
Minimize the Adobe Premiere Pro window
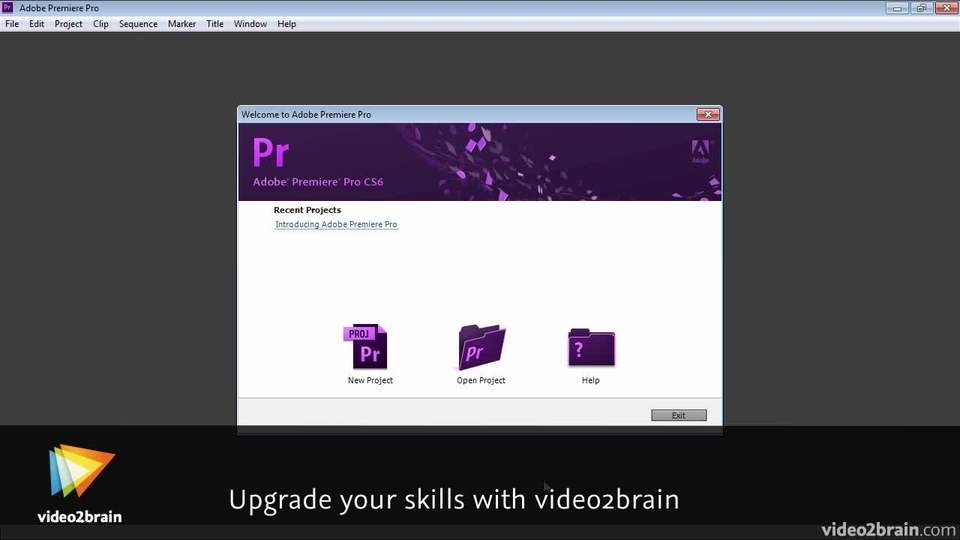click(x=897, y=8)
